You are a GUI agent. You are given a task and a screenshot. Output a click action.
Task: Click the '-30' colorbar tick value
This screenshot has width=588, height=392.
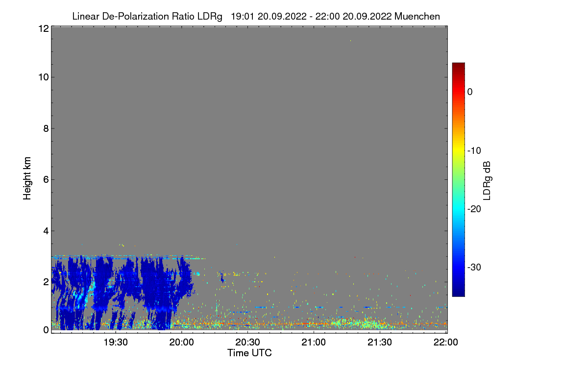(475, 267)
